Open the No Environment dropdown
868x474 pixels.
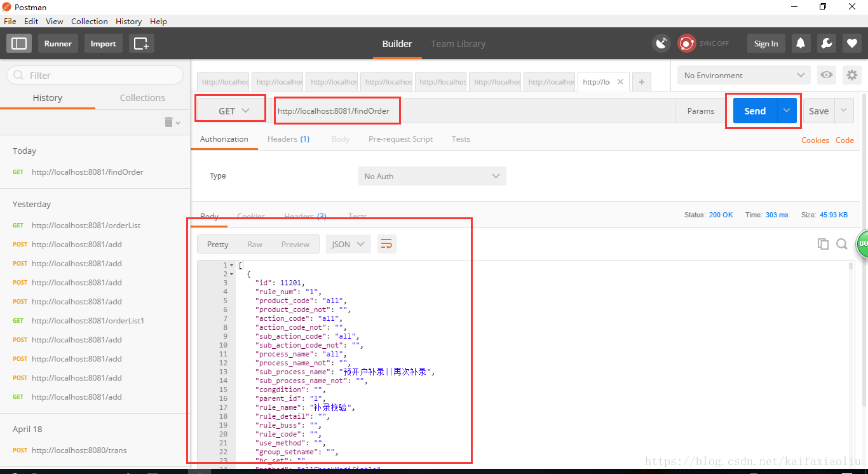(744, 75)
